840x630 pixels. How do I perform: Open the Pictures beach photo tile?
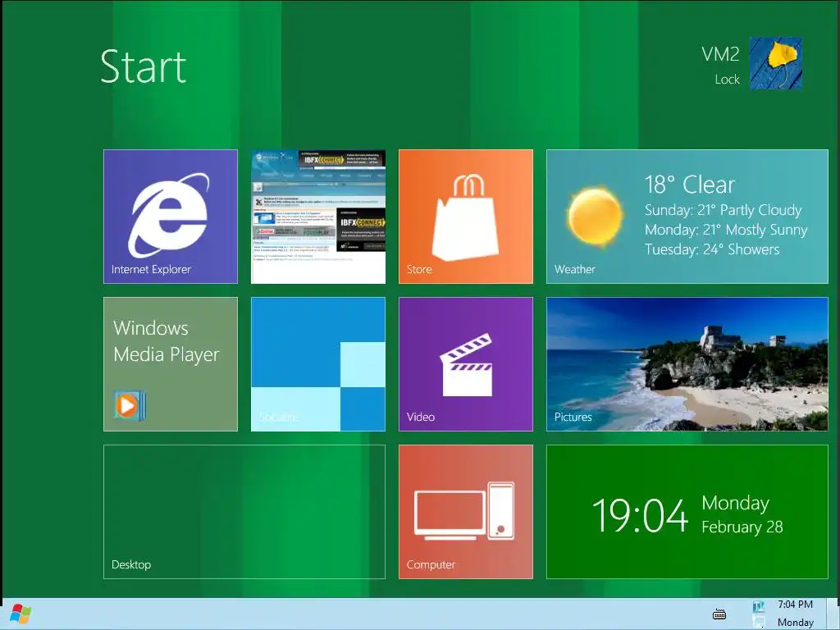point(687,364)
